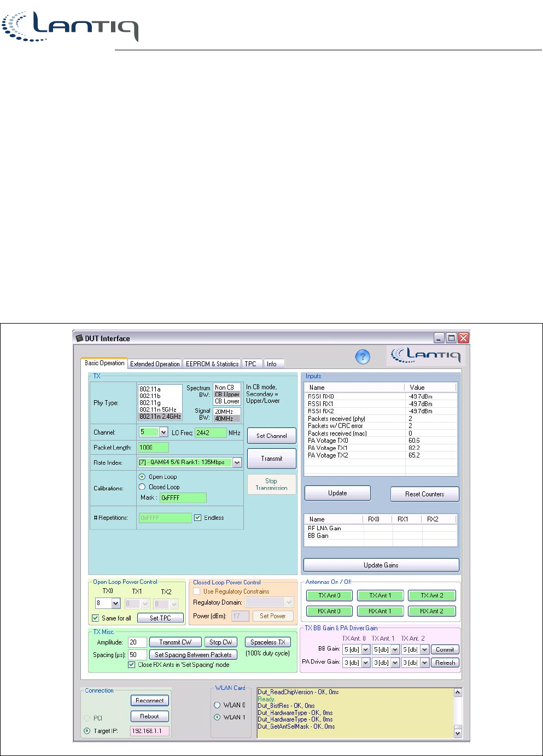Select 20MHz signal bandwidth
Viewport: 543px width, 756px height.
click(x=227, y=412)
